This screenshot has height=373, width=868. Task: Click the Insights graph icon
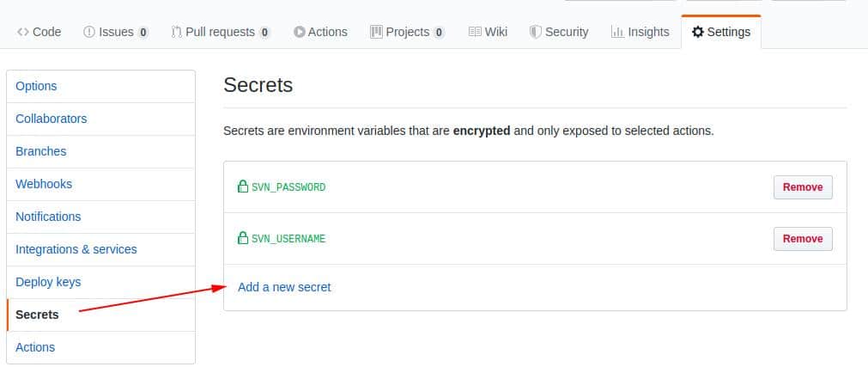[618, 32]
